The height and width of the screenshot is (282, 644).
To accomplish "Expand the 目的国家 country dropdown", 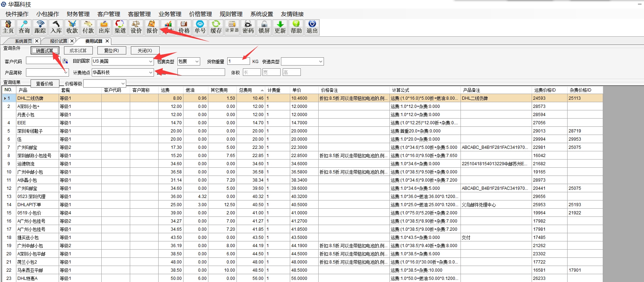I will coord(151,62).
